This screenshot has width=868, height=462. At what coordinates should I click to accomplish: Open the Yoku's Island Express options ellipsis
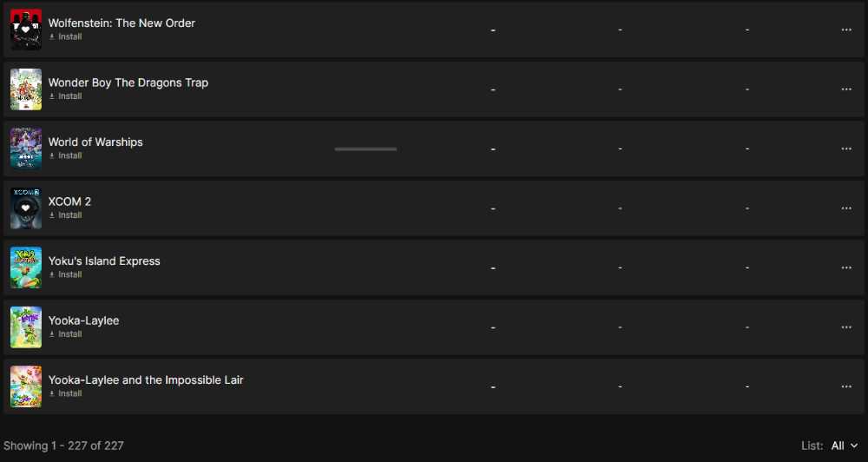[x=846, y=267]
